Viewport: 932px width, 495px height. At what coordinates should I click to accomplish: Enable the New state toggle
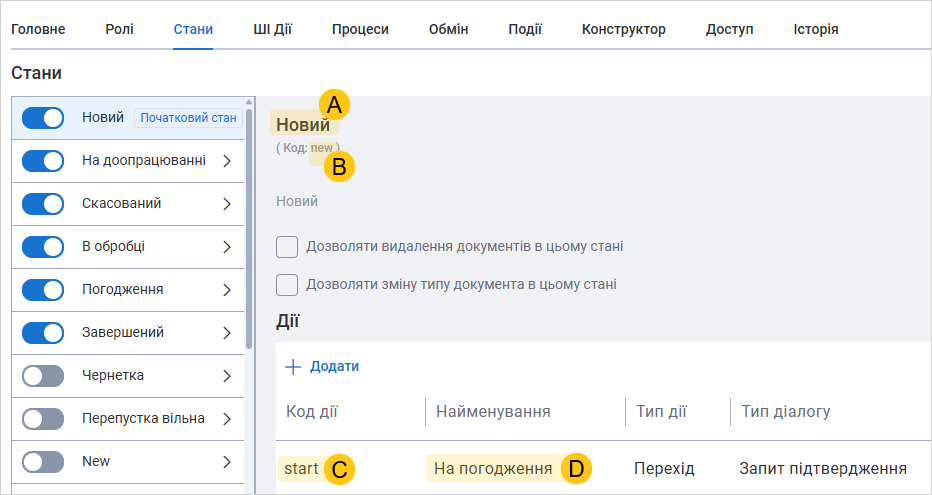click(43, 462)
